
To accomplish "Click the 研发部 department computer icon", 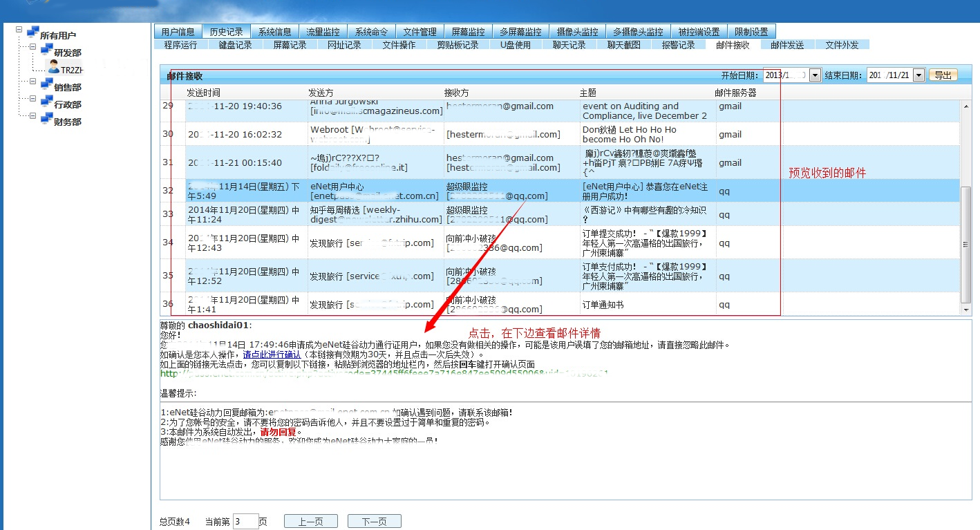I will point(46,50).
